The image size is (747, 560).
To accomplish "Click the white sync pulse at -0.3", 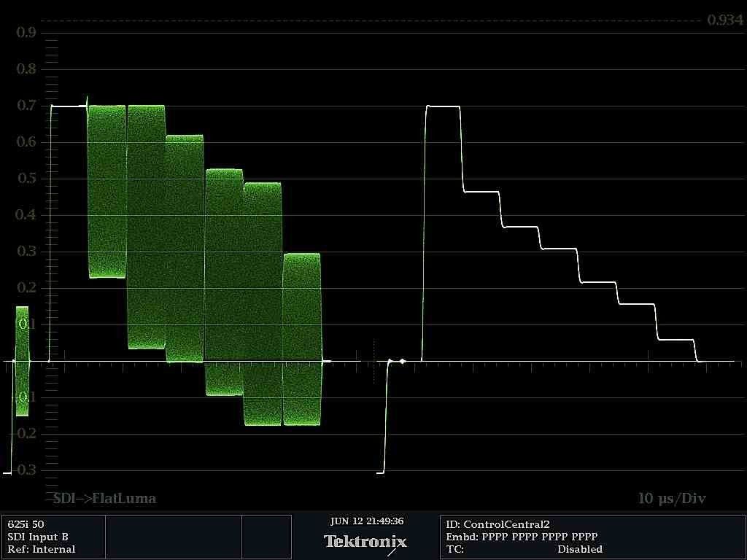I will [380, 472].
